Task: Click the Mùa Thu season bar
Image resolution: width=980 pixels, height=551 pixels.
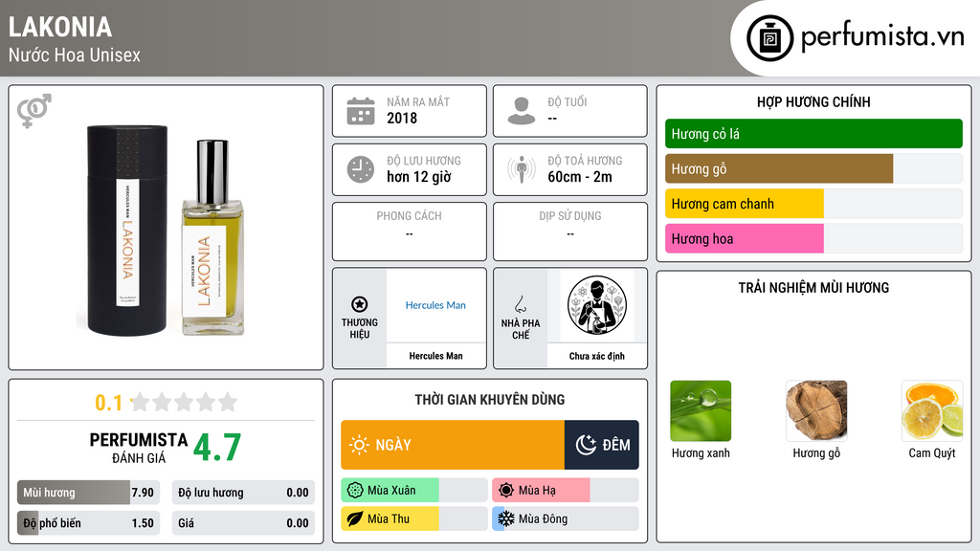Action: click(413, 518)
